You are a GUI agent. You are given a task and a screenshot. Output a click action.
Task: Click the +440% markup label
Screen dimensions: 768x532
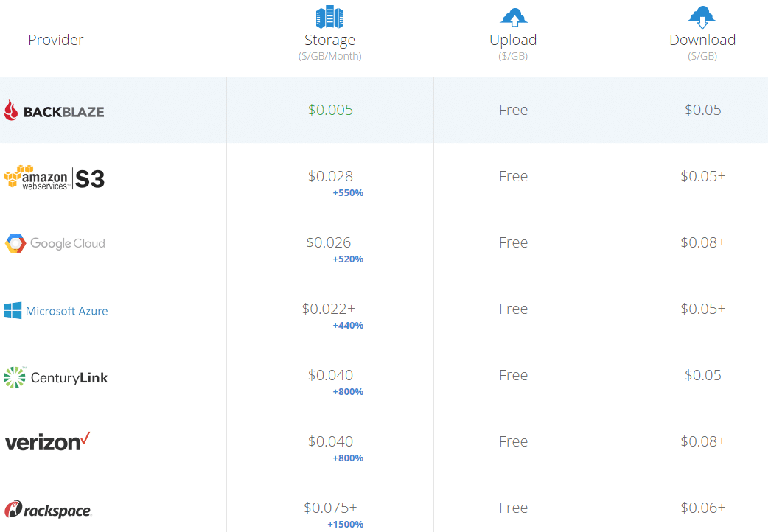[348, 325]
